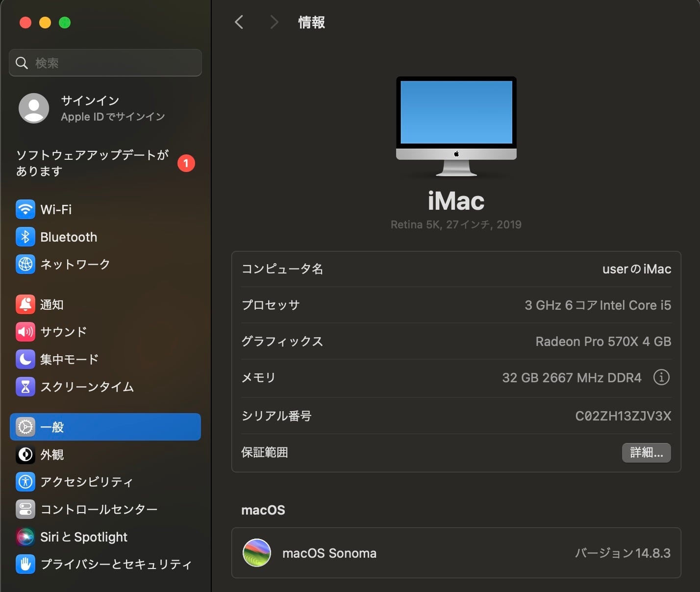Select the ネットワーク globe icon
Screen dimensions: 700x592
[25, 264]
